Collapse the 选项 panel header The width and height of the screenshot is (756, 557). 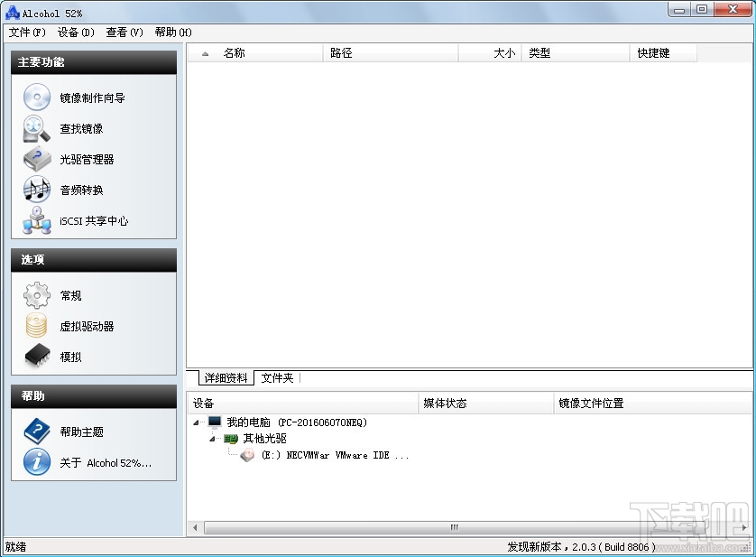coord(94,260)
